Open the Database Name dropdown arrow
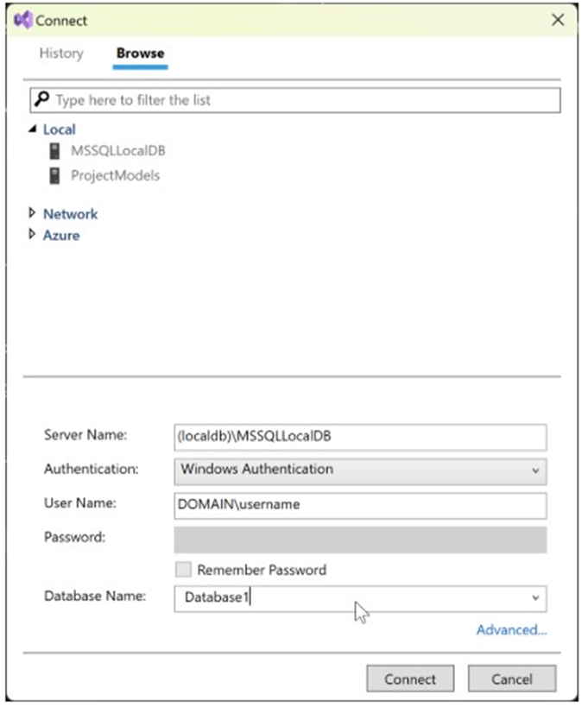The height and width of the screenshot is (707, 588). coord(535,598)
